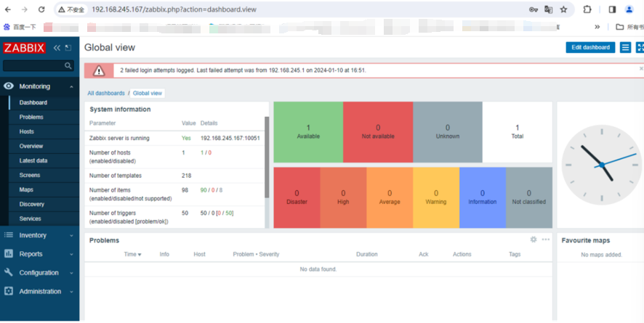Click the Administration gear icon
This screenshot has height=323, width=644.
(9, 291)
